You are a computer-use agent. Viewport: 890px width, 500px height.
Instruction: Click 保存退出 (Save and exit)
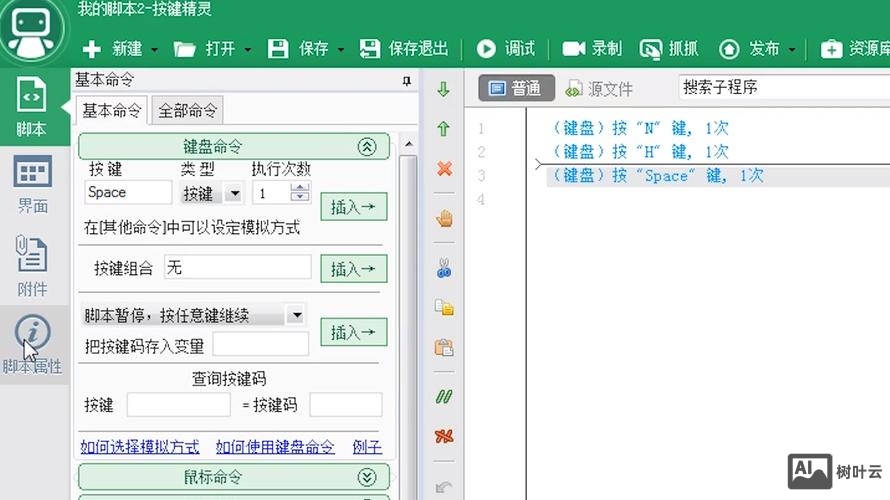pyautogui.click(x=404, y=49)
